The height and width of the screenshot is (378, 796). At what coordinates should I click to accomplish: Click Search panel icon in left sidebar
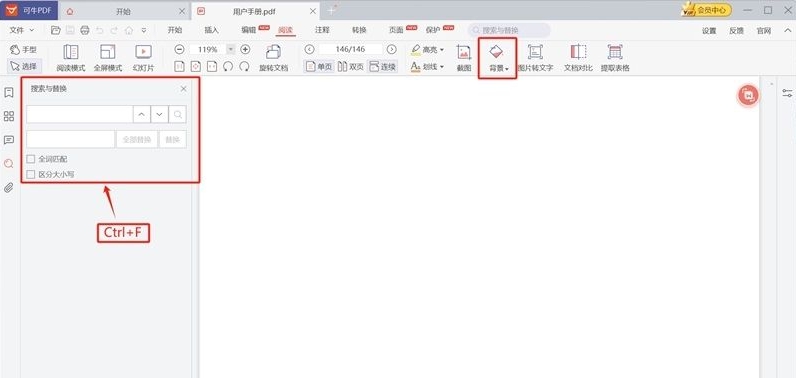click(9, 163)
